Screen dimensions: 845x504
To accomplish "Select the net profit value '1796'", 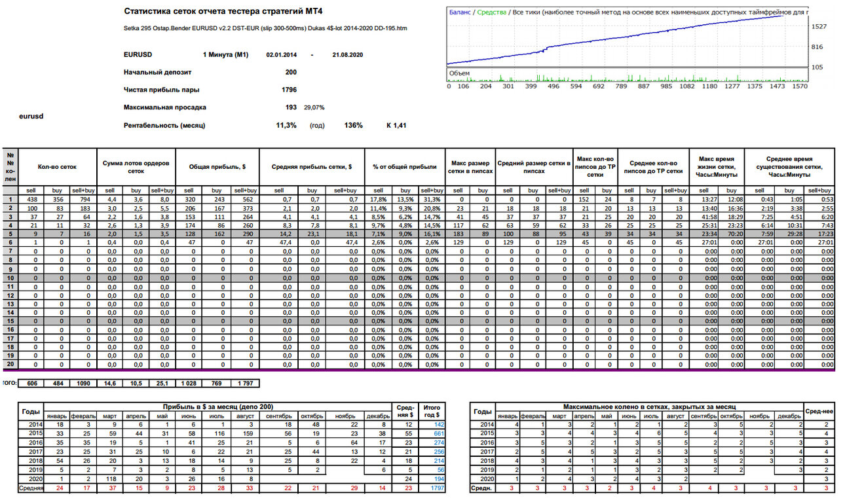I will point(289,90).
